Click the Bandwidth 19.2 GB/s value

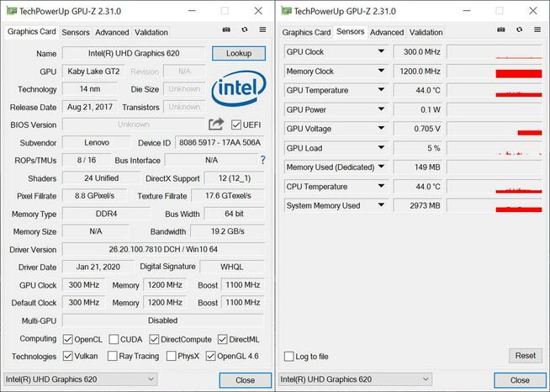pos(227,231)
